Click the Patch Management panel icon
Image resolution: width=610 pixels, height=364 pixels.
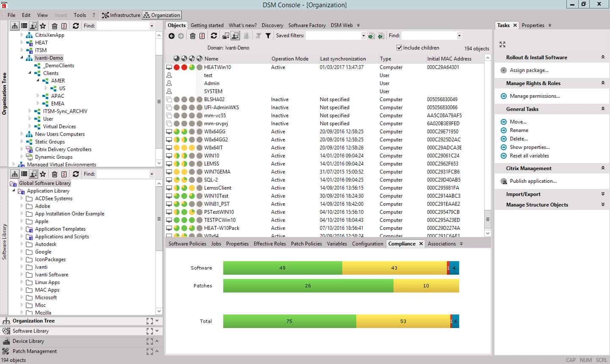(x=6, y=351)
